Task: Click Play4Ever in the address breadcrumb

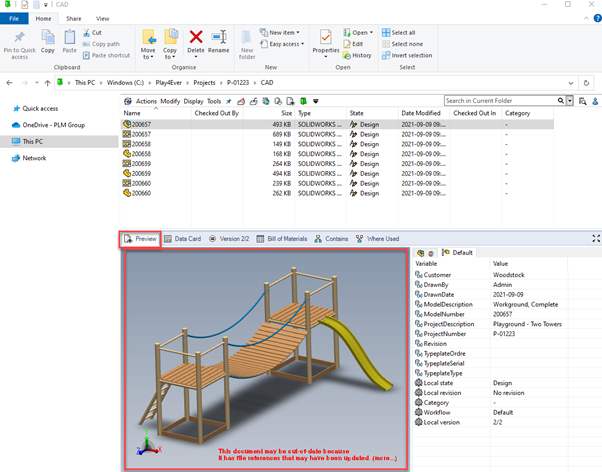Action: [169, 83]
